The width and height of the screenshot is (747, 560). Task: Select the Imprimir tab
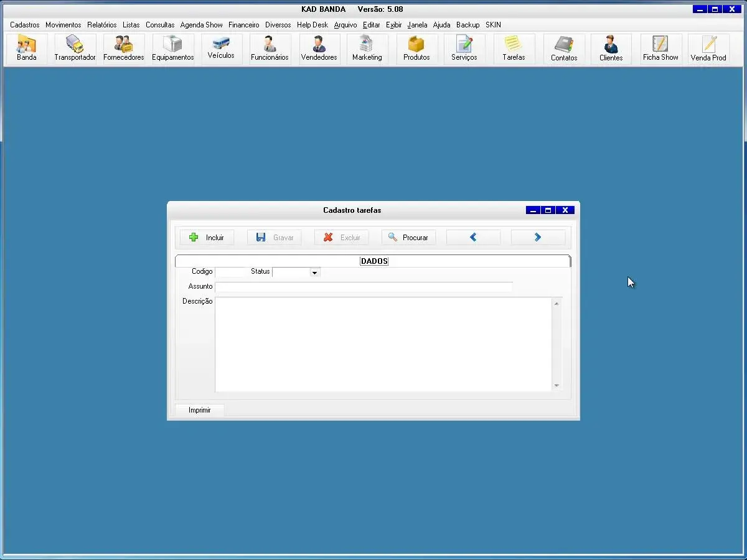(200, 410)
